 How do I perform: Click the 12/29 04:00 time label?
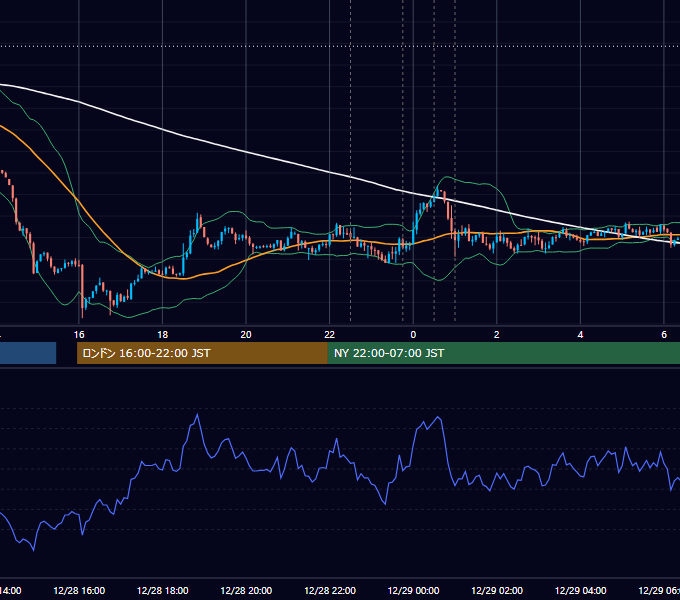(x=581, y=590)
